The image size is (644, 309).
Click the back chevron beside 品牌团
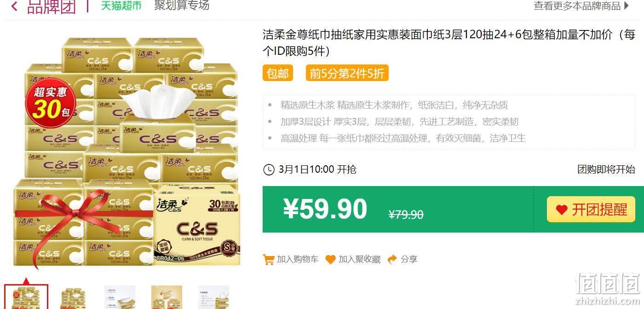[14, 6]
